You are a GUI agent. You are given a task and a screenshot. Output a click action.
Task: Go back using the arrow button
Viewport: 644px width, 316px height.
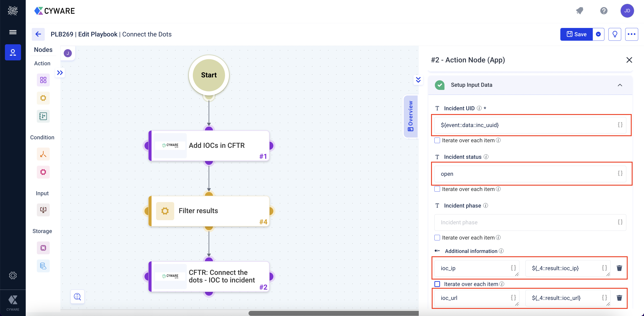[38, 34]
